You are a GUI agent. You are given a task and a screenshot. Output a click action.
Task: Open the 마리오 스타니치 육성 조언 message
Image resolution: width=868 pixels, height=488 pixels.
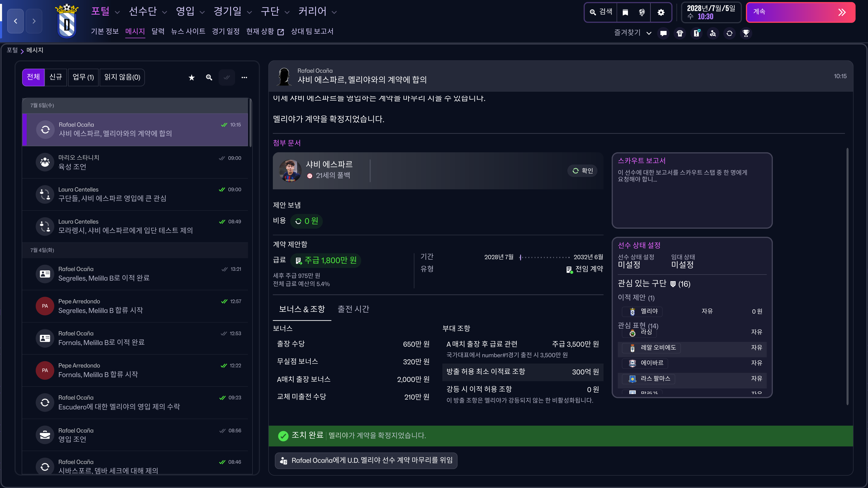(x=135, y=162)
